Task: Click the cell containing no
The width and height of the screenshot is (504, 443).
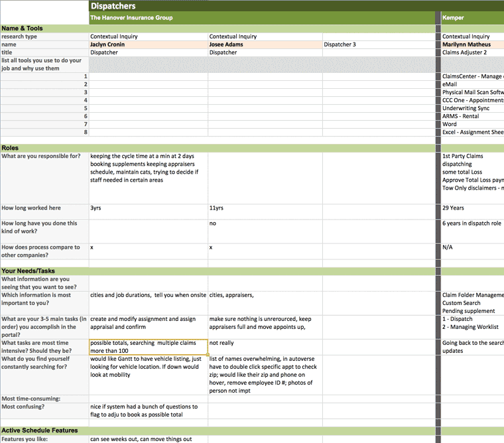Action: pos(265,231)
